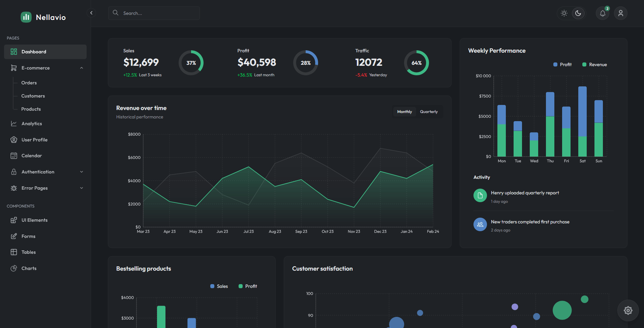Open the Customers page link
This screenshot has width=644, height=328.
click(x=33, y=96)
